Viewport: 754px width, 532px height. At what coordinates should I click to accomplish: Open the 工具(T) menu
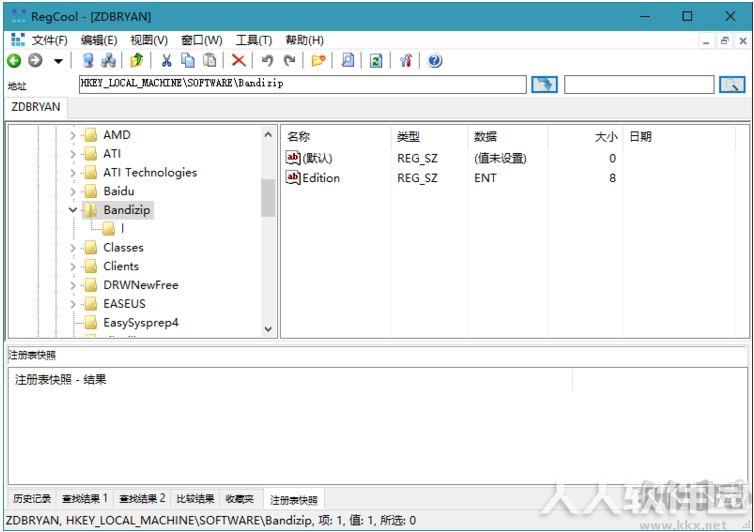click(253, 40)
